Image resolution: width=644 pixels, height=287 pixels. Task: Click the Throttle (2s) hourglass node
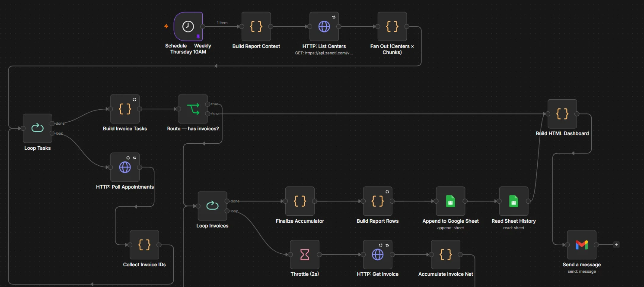[305, 255]
